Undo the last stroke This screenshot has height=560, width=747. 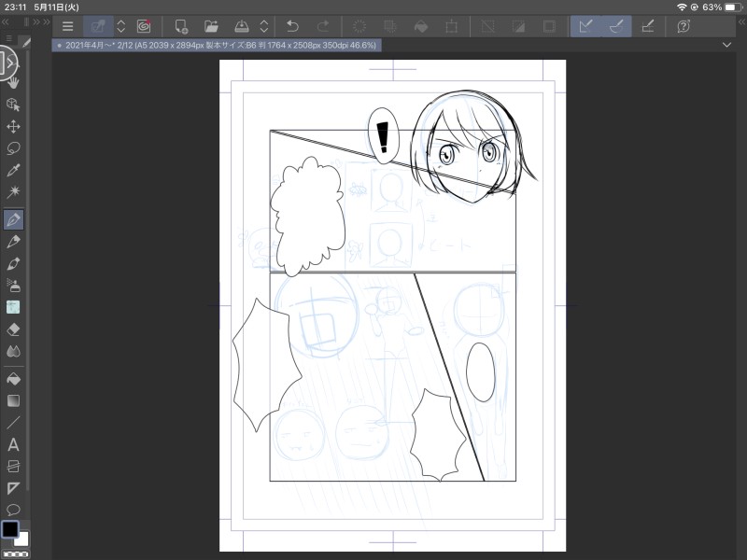(292, 26)
